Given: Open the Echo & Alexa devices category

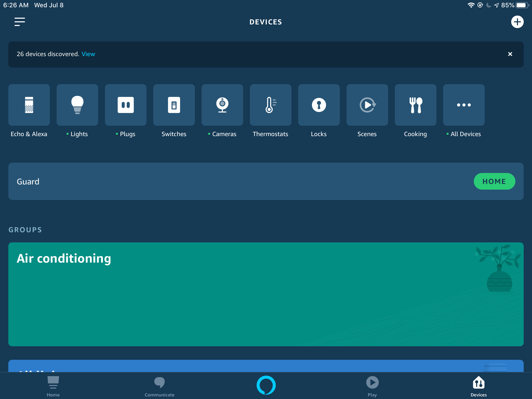Looking at the screenshot, I should click(29, 105).
